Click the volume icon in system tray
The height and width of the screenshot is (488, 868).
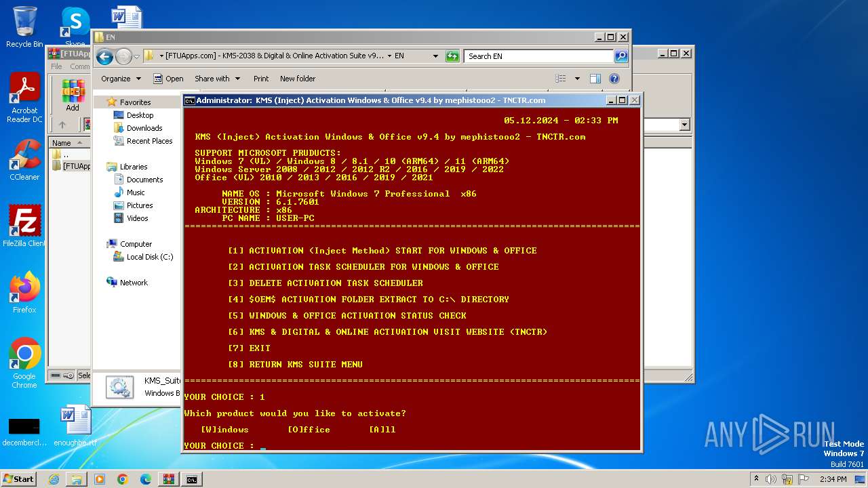(x=772, y=479)
